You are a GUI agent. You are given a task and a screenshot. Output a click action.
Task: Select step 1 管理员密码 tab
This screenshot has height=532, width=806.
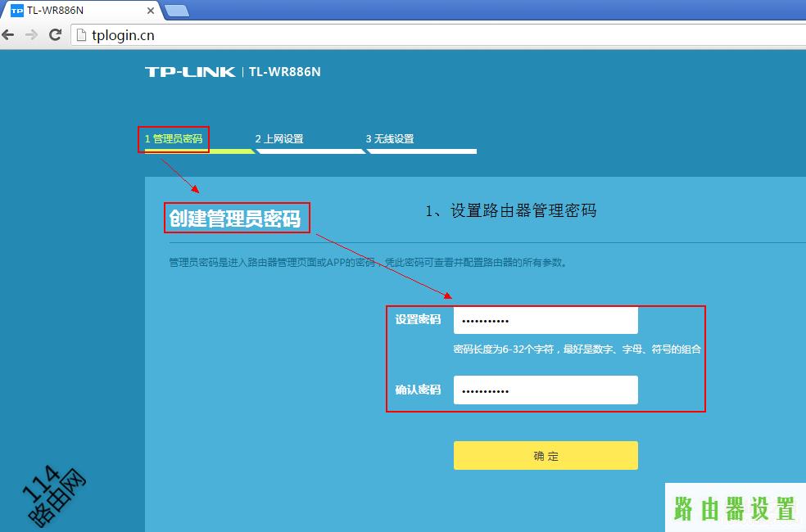tap(174, 138)
